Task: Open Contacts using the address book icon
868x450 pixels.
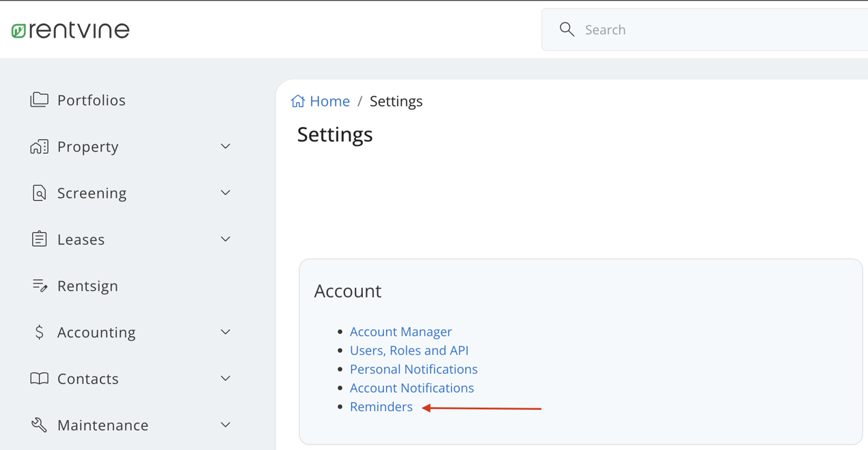Action: click(x=40, y=378)
